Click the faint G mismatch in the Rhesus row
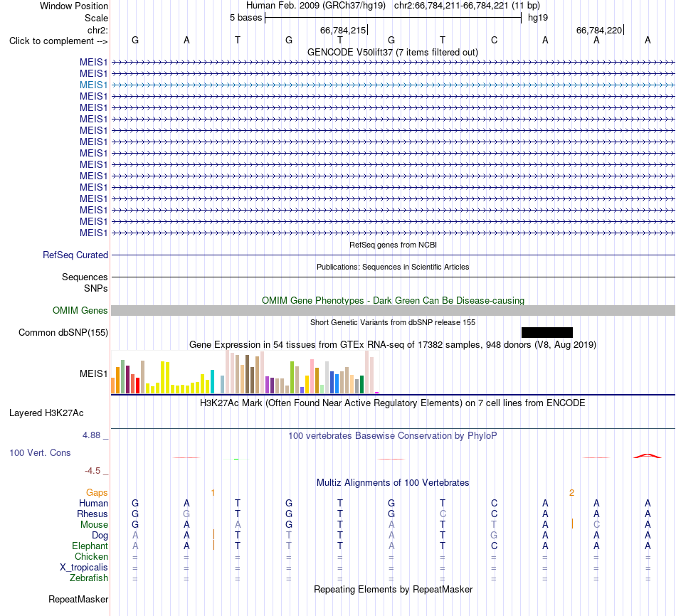 (x=186, y=514)
